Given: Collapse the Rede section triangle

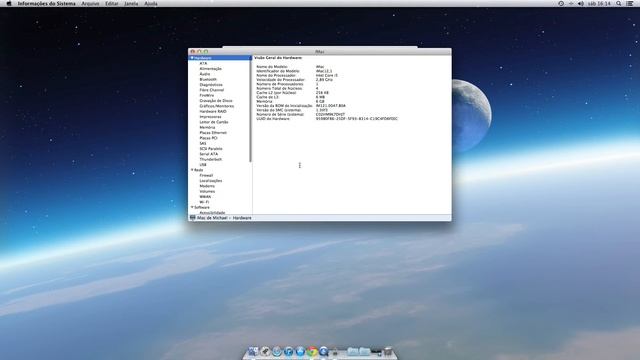Looking at the screenshot, I should click(x=192, y=170).
